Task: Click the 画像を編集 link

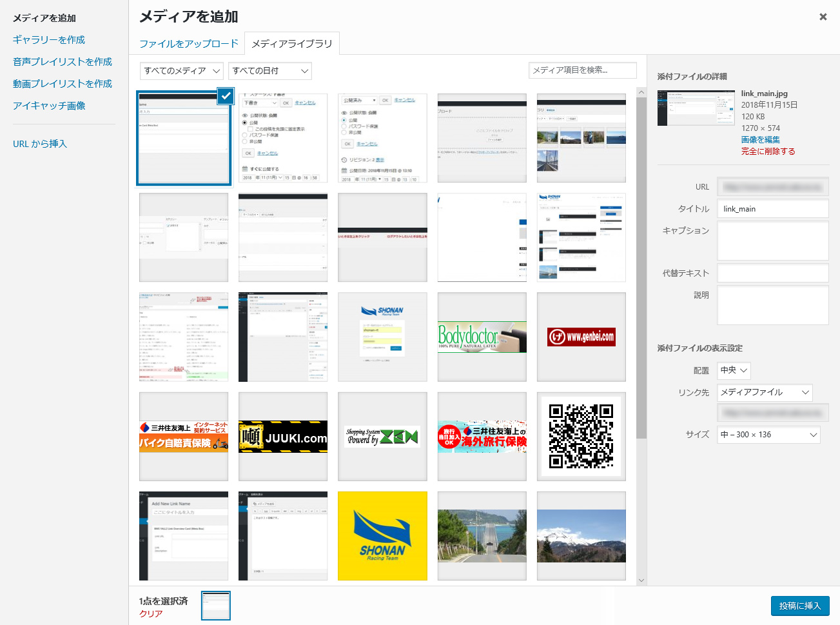Action: tap(760, 140)
